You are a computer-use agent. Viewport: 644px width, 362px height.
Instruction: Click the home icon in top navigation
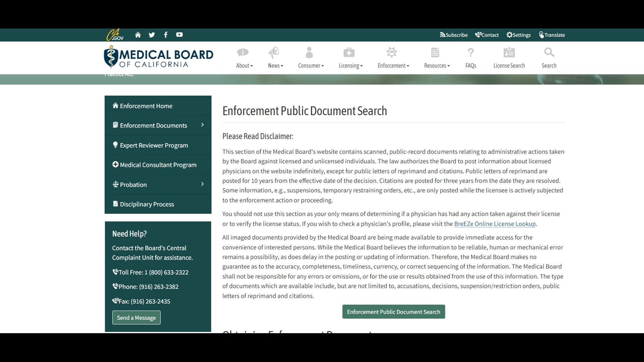(x=138, y=35)
